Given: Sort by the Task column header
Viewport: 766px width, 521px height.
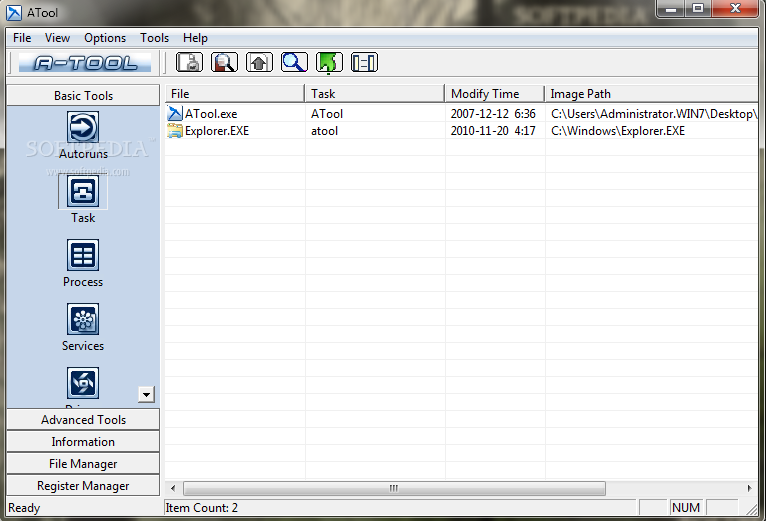Looking at the screenshot, I should pos(375,94).
